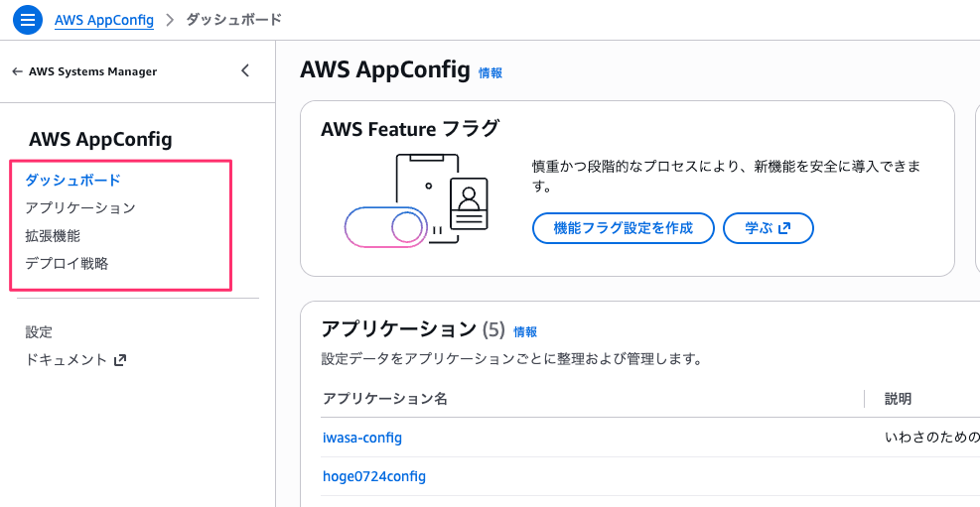Click 情報 next to AWS AppConfig heading

click(490, 73)
